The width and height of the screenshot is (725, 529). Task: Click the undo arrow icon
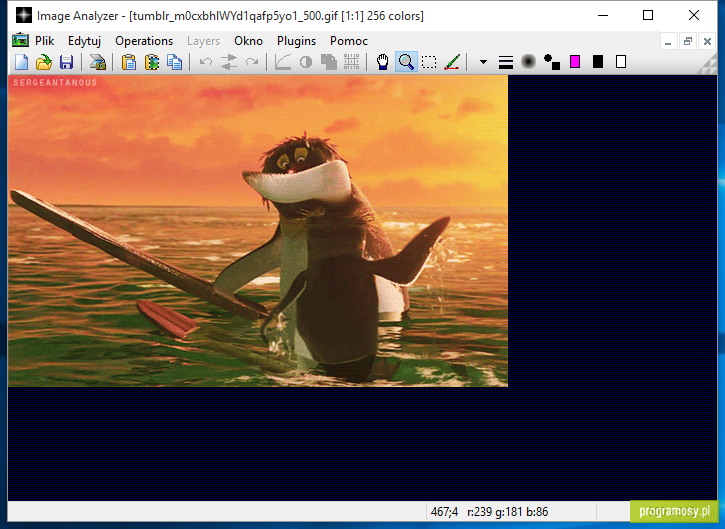pos(206,62)
